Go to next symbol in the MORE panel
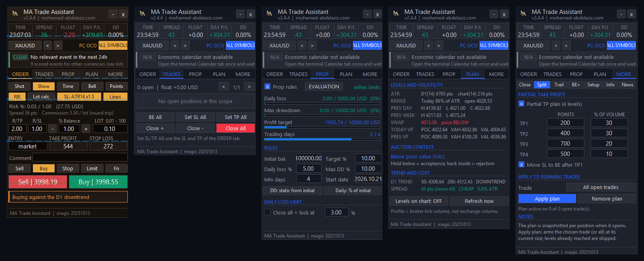 tap(566, 45)
